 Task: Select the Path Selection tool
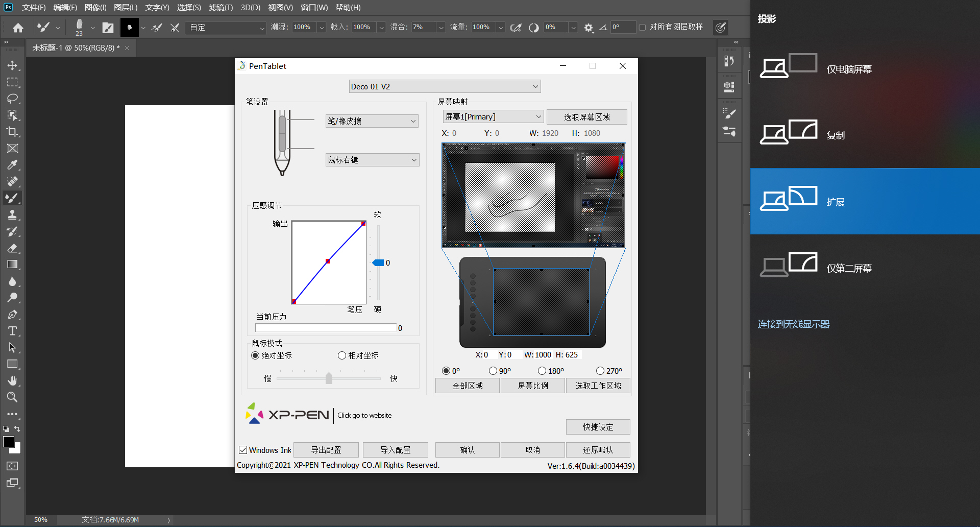pos(12,347)
